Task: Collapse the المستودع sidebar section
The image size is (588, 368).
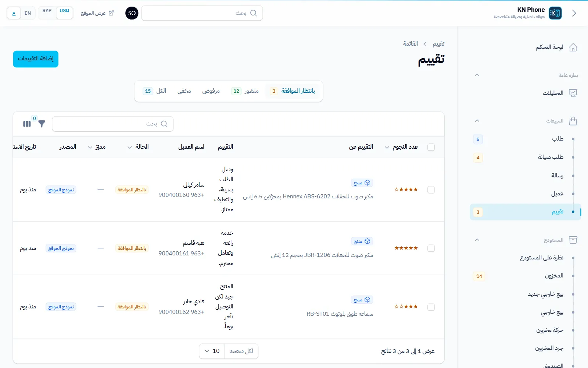Action: [477, 240]
